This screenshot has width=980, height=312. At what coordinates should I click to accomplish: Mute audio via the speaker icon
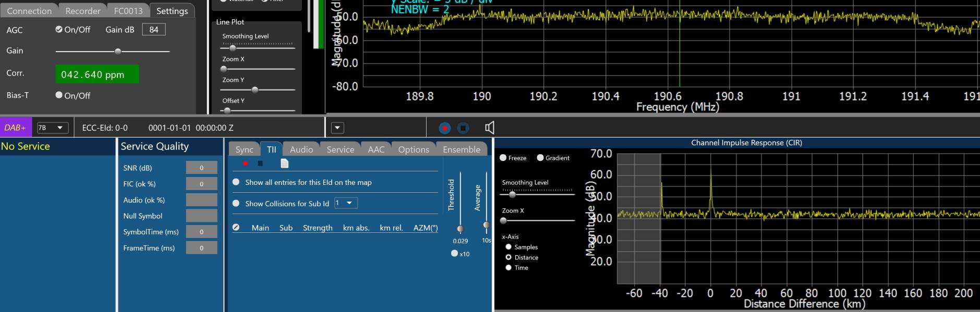coord(489,128)
